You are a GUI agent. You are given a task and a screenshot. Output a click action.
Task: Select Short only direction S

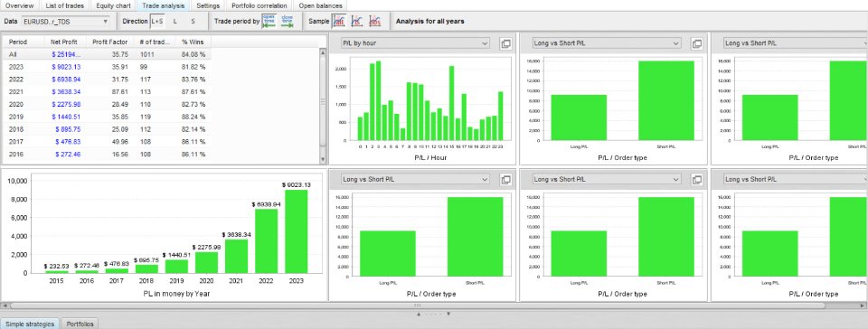(x=193, y=22)
